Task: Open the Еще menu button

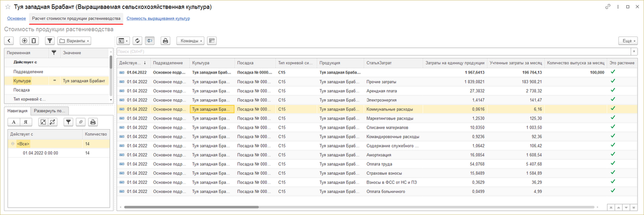Action: [627, 41]
